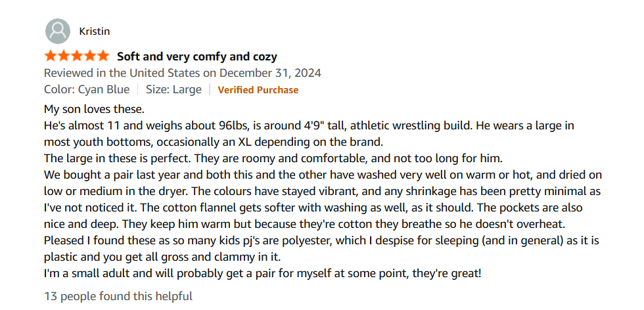This screenshot has width=644, height=310.
Task: Click the fifth orange rating star
Action: (x=103, y=56)
